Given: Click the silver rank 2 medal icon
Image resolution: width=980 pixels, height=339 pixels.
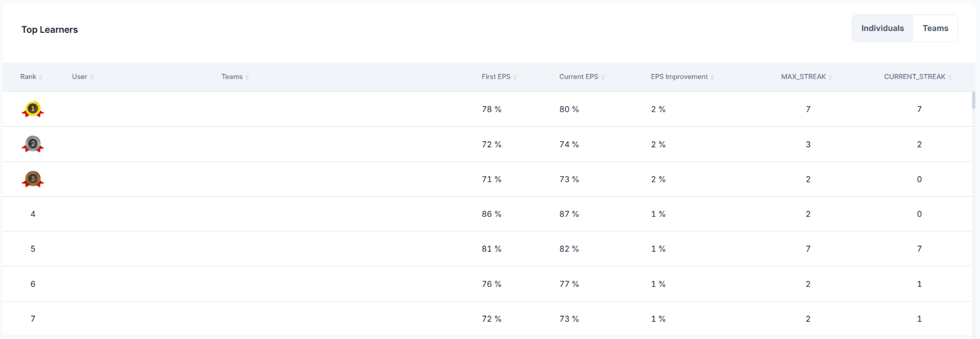Looking at the screenshot, I should coord(33,144).
